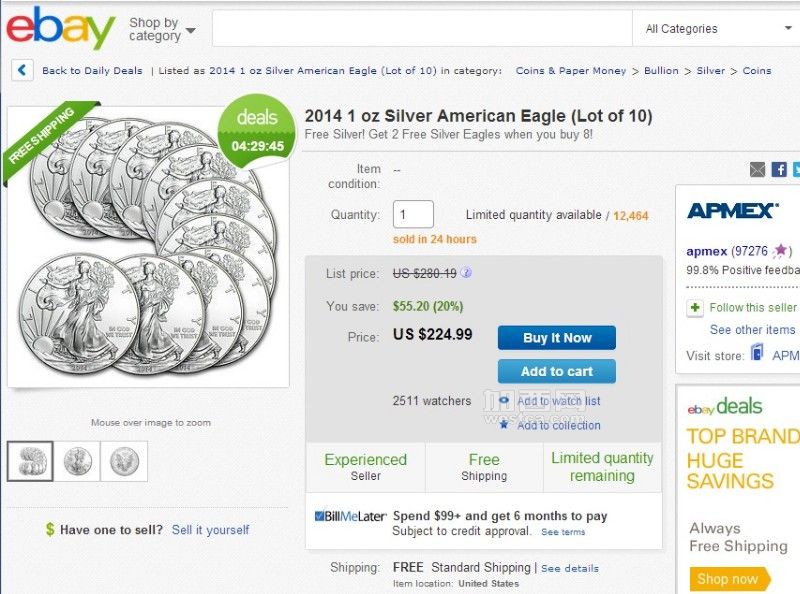Image resolution: width=800 pixels, height=594 pixels.
Task: Select the Bullion breadcrumb category
Action: click(x=661, y=70)
